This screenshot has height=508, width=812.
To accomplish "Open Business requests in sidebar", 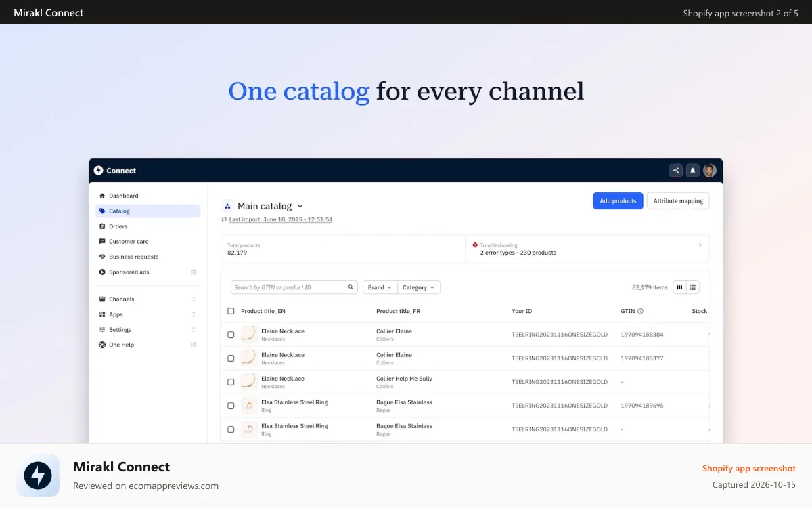I will click(148, 257).
